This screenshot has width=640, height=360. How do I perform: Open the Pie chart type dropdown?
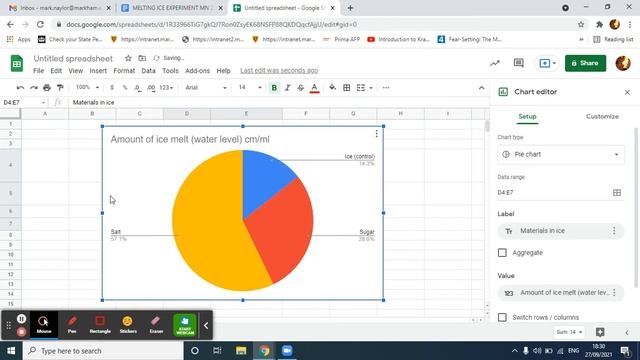[561, 154]
